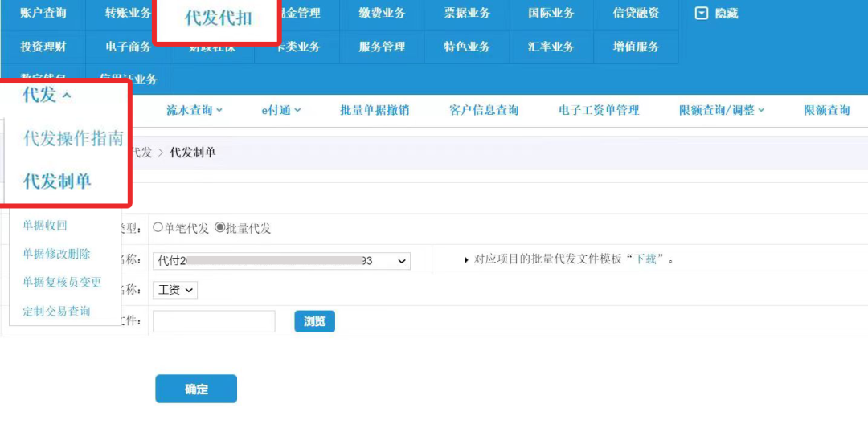Open the 特色业务 menu
868x424 pixels.
[x=467, y=47]
